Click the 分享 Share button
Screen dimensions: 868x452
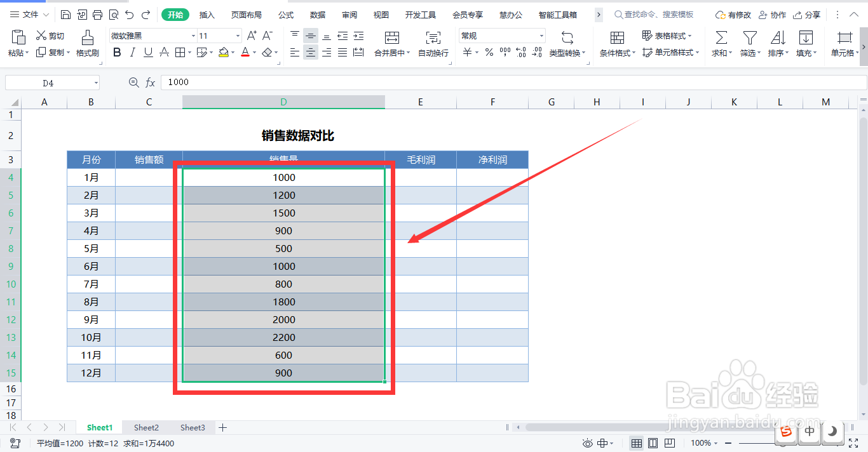[x=806, y=15]
